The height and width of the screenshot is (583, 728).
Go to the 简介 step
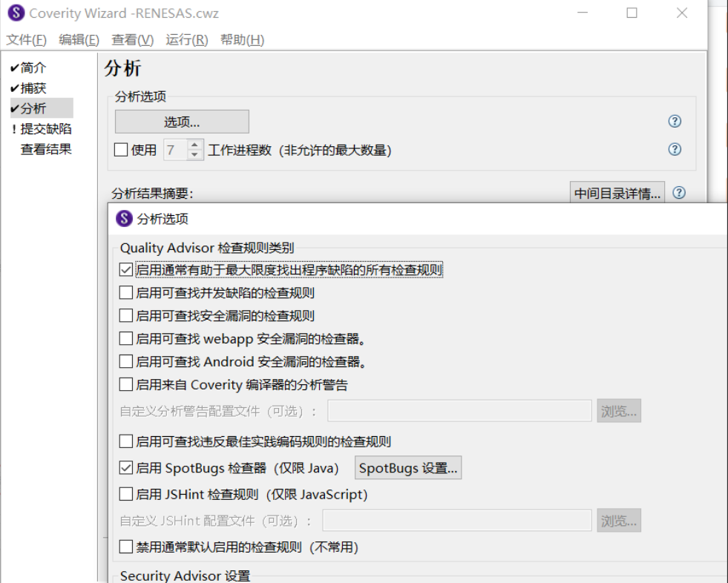click(33, 67)
